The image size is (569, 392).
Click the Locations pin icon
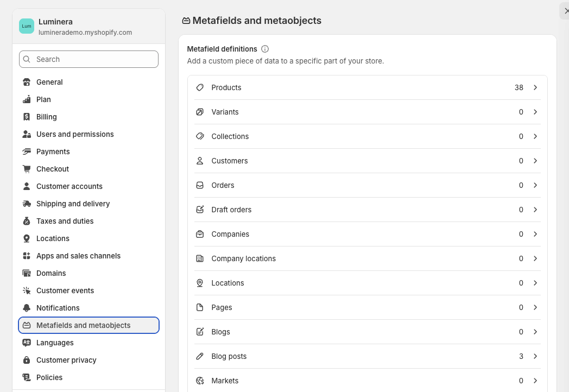coord(199,283)
